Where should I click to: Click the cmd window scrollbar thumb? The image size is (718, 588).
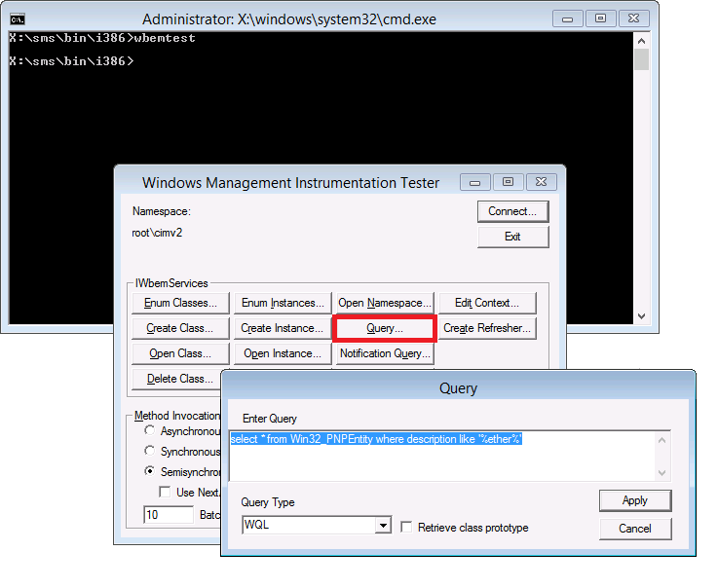pyautogui.click(x=642, y=59)
